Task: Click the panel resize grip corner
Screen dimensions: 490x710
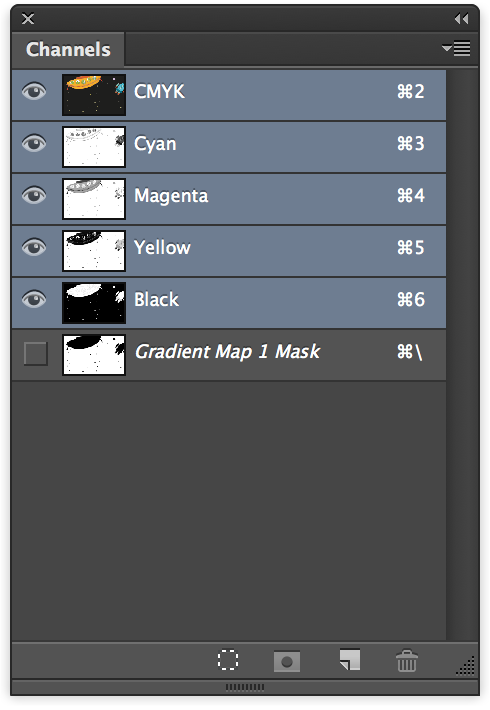Action: (x=466, y=665)
